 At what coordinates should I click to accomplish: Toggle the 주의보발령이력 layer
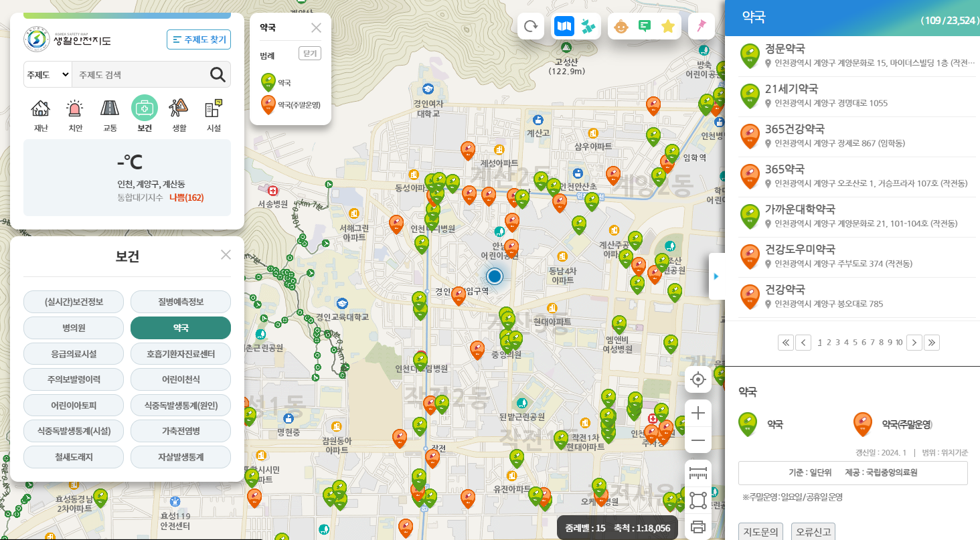pyautogui.click(x=74, y=379)
